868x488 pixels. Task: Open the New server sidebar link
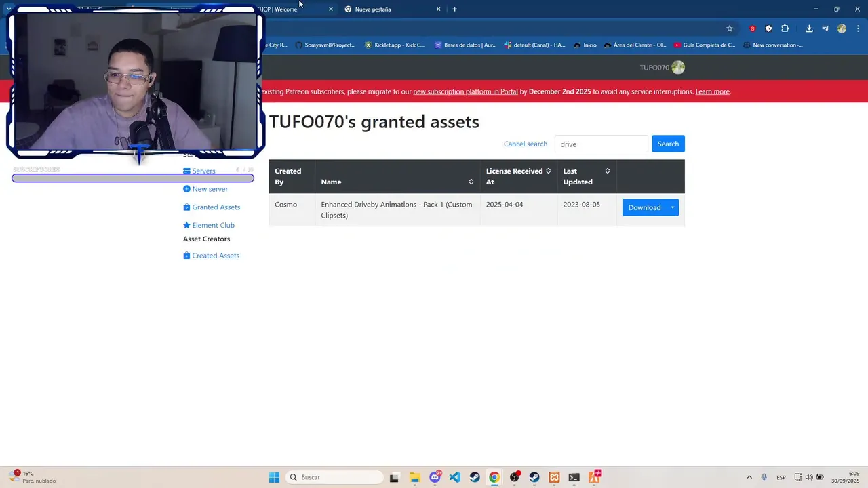205,189
